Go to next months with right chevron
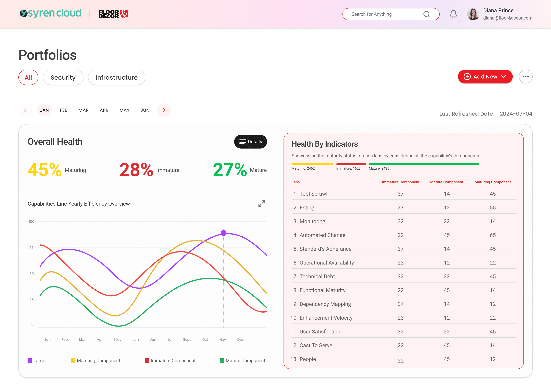 click(x=164, y=110)
